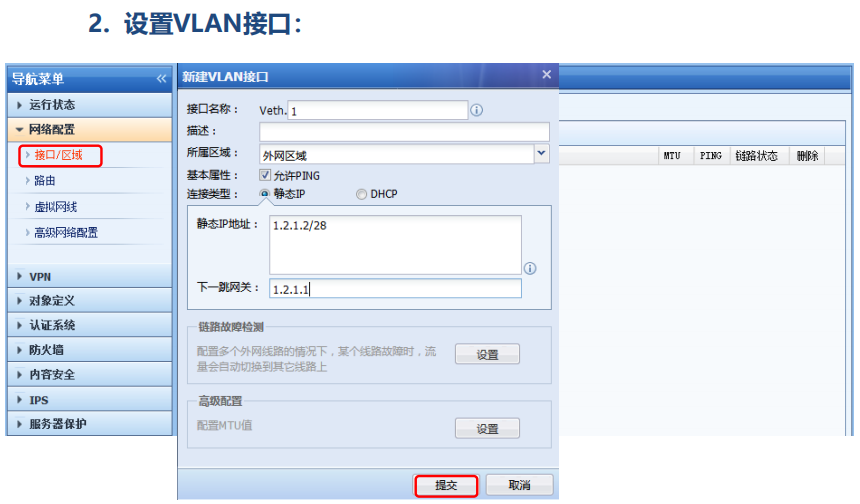Click 设置 button for 链路故障检测
The height and width of the screenshot is (504, 860).
coord(487,355)
